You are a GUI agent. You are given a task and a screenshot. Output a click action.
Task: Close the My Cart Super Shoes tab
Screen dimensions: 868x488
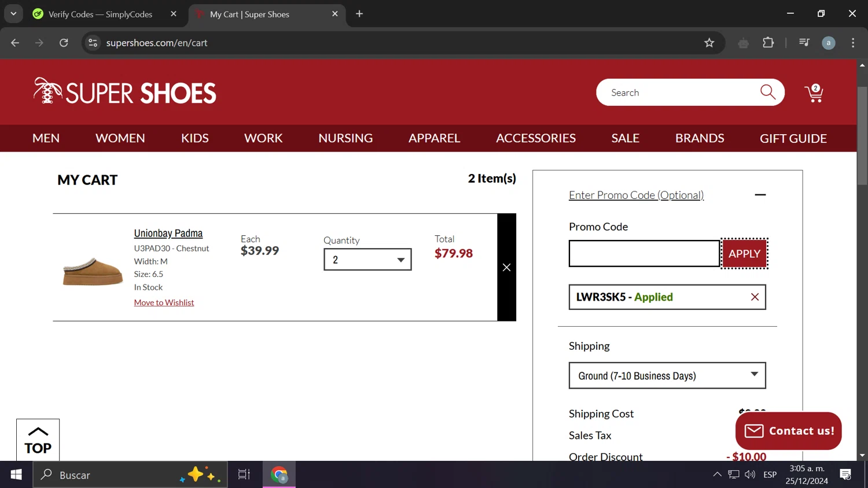pyautogui.click(x=335, y=14)
